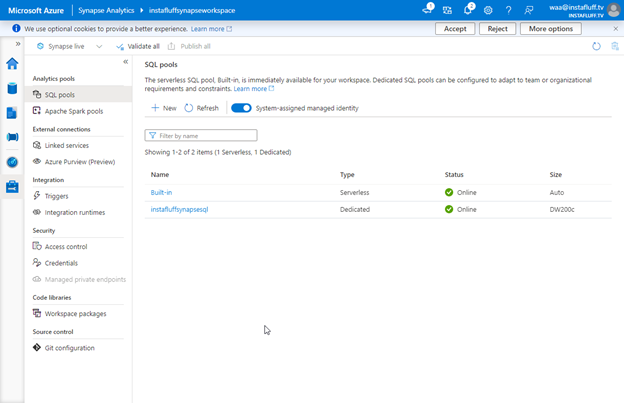Open the settings gear icon
This screenshot has height=403, width=624.
(x=488, y=10)
